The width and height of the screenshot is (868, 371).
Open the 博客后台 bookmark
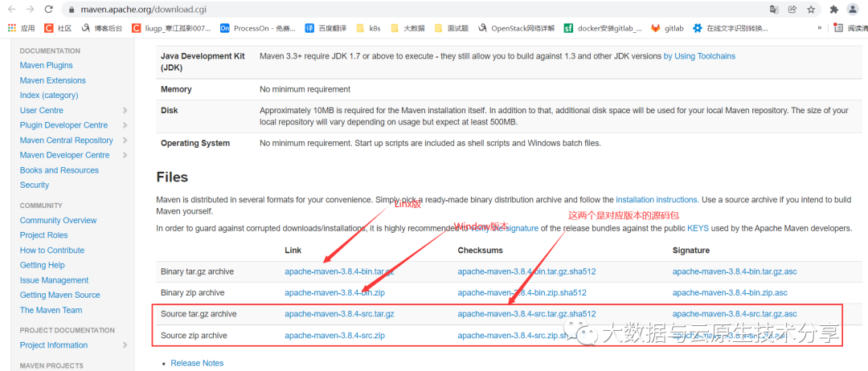[x=101, y=28]
